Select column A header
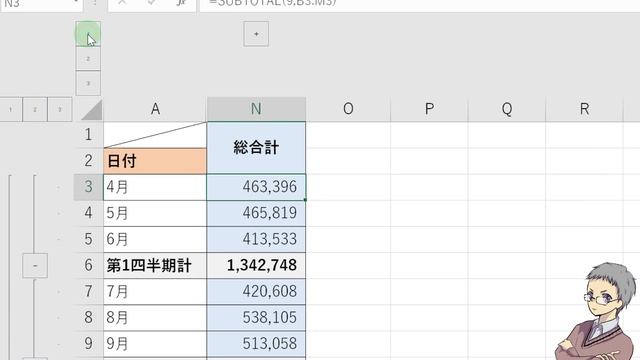 click(155, 109)
